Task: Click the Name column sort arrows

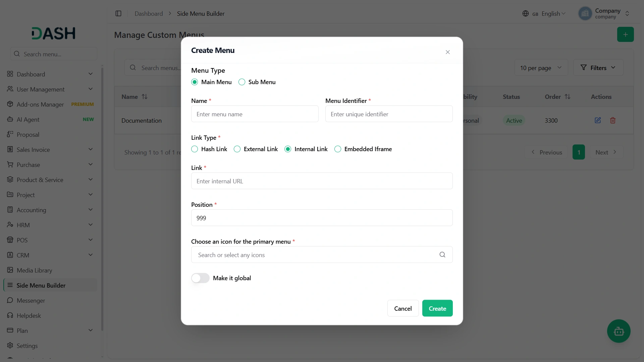Action: [x=145, y=97]
